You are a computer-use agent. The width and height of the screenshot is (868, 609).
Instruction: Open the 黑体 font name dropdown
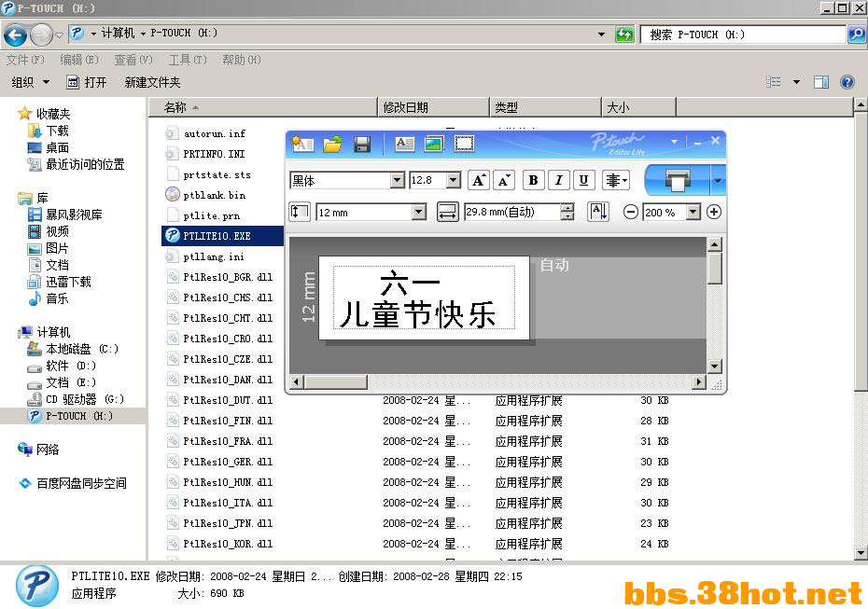click(x=398, y=180)
